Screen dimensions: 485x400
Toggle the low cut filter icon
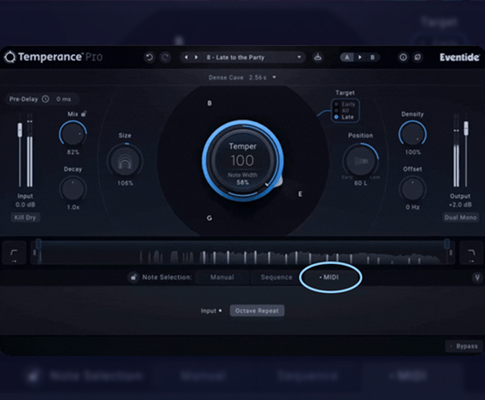coord(14,253)
